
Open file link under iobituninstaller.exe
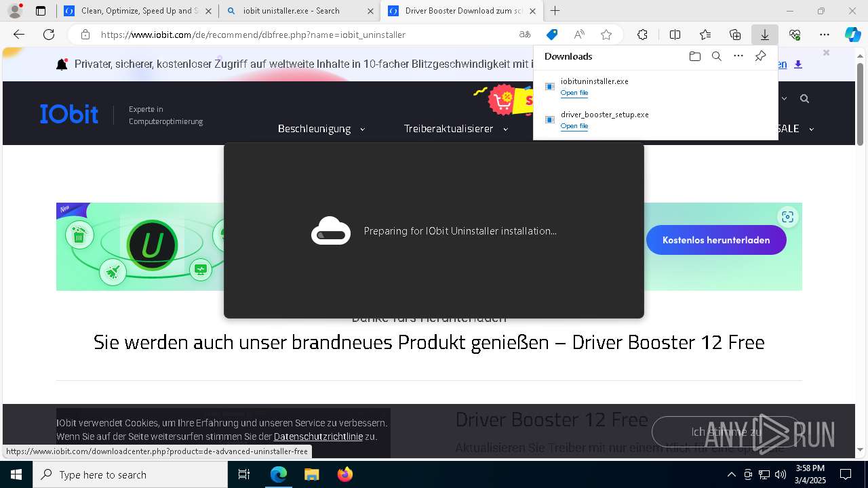[x=574, y=93]
